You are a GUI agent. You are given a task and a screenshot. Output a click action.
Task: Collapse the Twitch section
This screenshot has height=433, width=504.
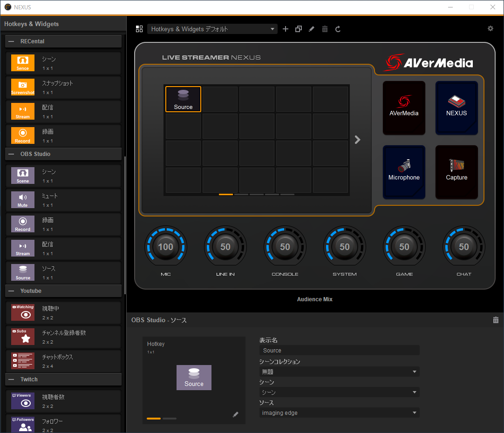[11, 379]
